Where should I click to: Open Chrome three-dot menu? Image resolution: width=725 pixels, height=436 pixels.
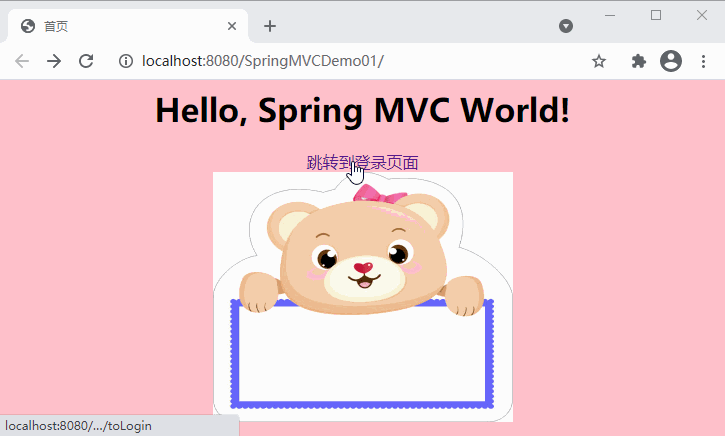coord(703,61)
